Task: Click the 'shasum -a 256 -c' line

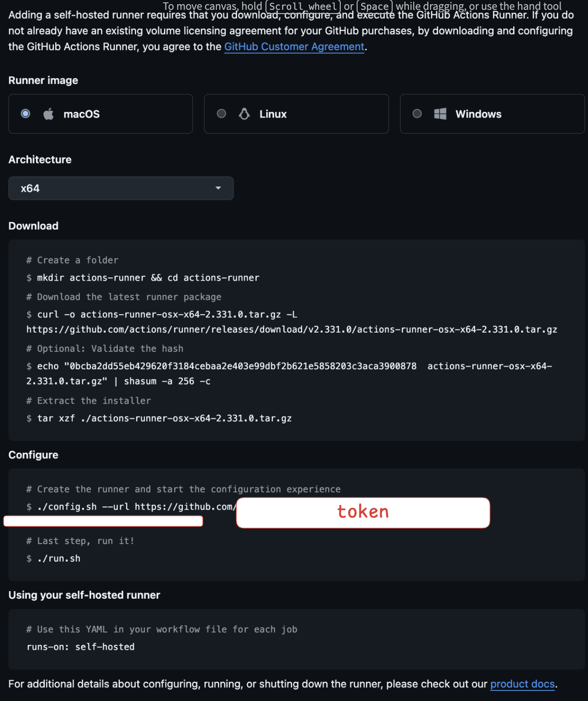Action: (167, 381)
